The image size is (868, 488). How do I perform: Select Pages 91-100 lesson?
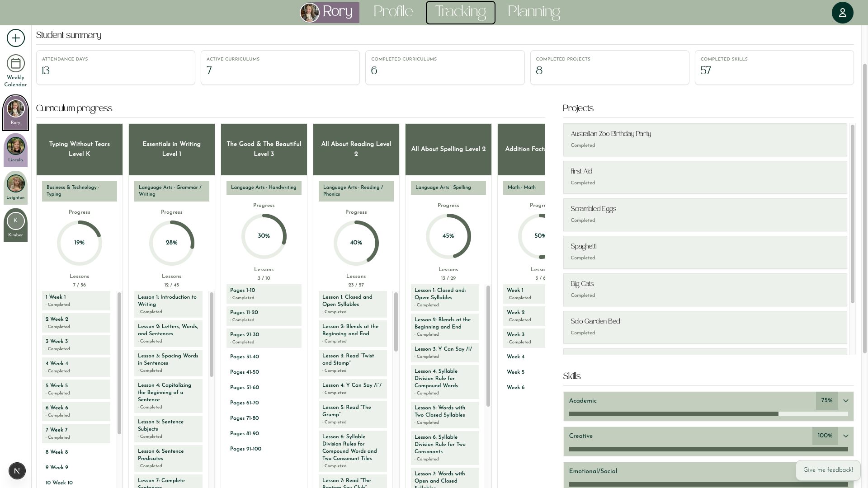[x=264, y=449]
